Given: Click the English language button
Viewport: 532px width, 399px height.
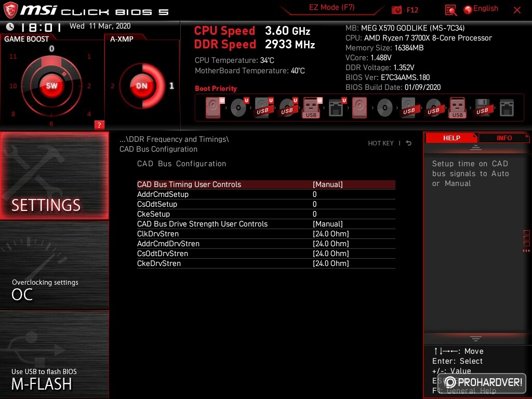Looking at the screenshot, I should click(x=486, y=9).
